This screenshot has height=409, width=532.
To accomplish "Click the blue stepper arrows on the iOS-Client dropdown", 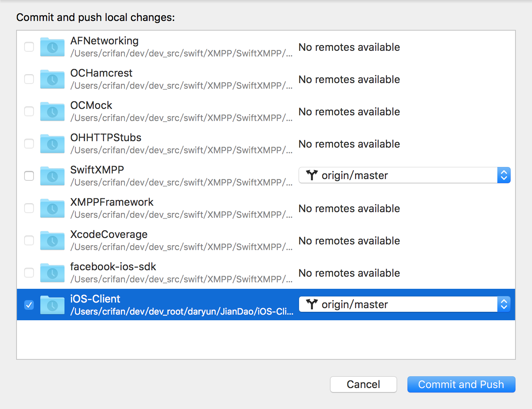I will click(504, 304).
